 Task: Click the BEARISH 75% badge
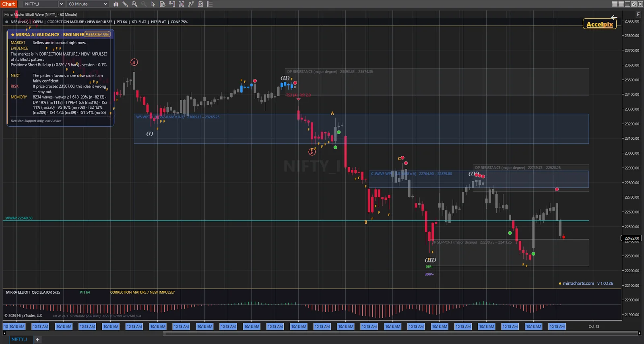click(97, 34)
